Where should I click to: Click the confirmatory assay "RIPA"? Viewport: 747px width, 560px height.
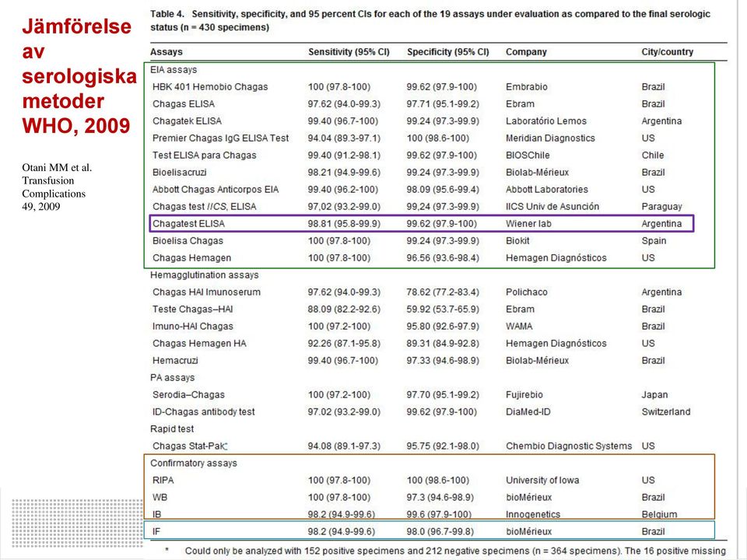tap(163, 481)
